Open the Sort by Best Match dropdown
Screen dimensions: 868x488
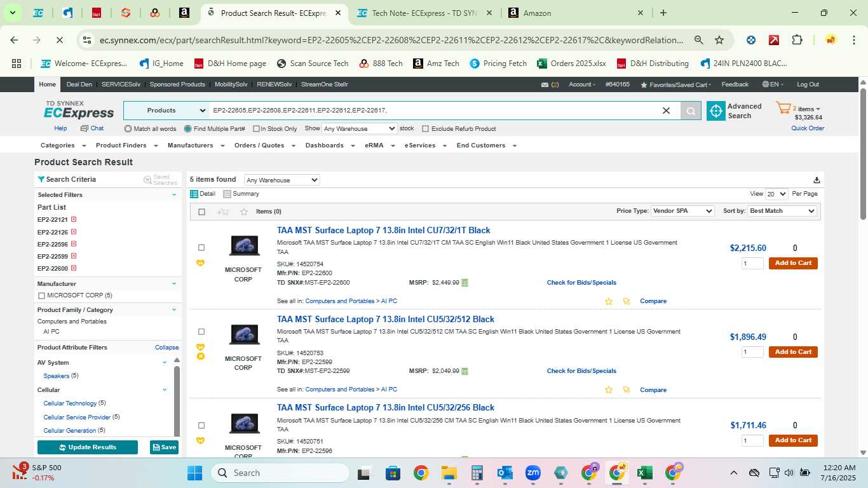click(782, 211)
